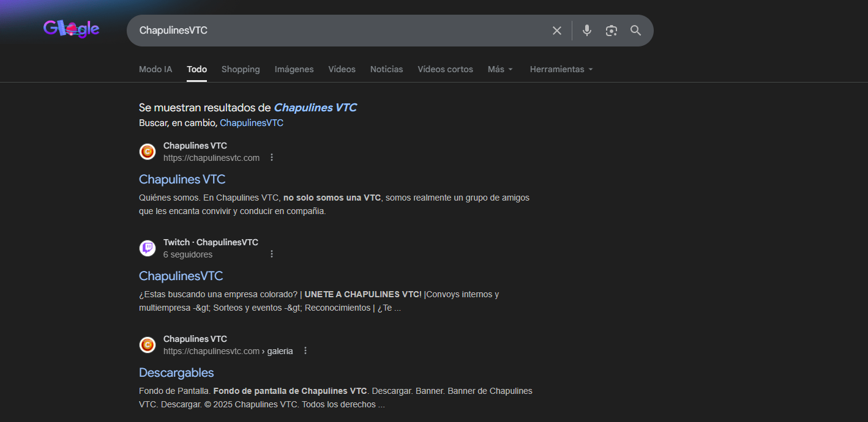Open the three-dot menu on the Twitch result
This screenshot has width=868, height=422.
[x=272, y=253]
